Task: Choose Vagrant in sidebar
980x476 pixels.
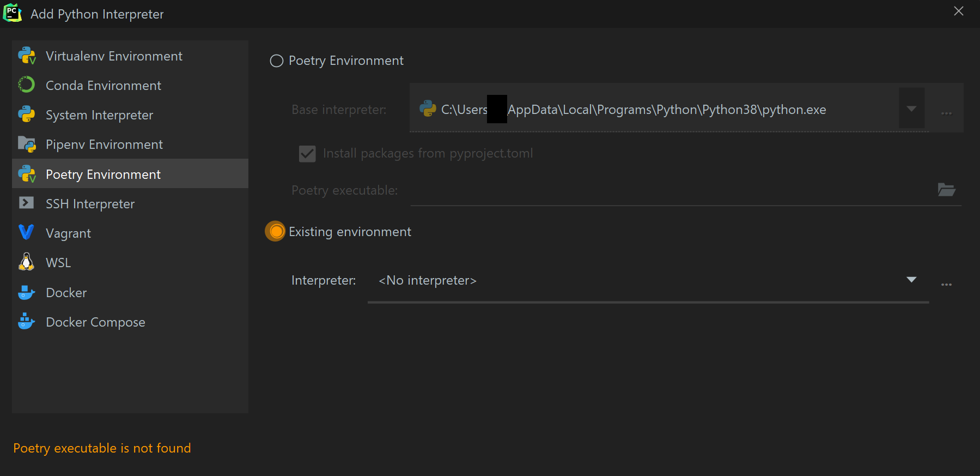Action: click(130, 233)
